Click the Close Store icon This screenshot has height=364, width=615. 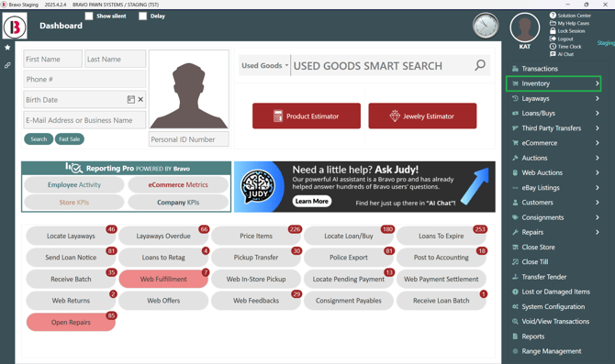click(x=515, y=248)
